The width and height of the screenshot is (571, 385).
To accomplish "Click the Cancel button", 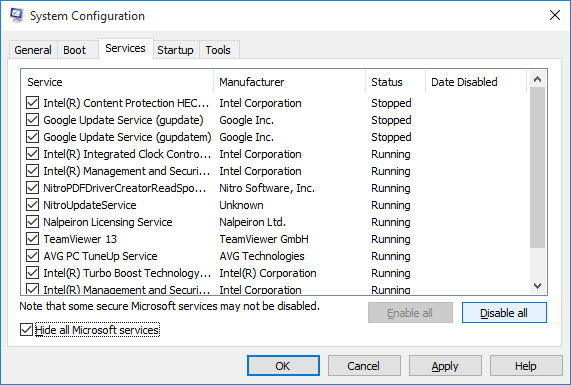I will point(364,366).
